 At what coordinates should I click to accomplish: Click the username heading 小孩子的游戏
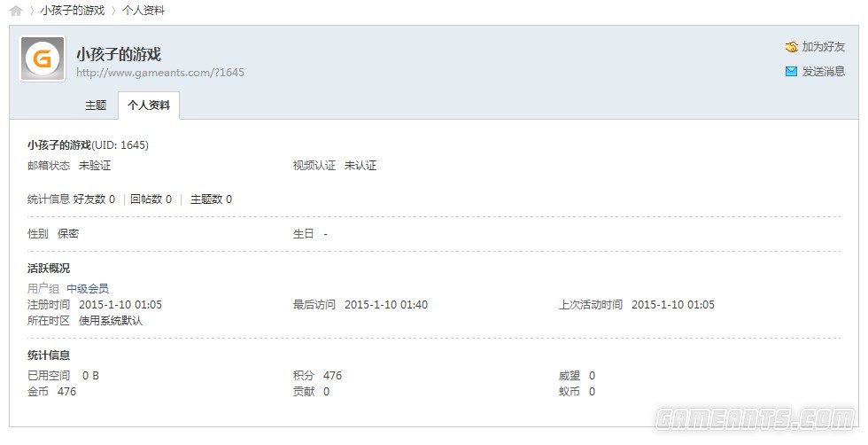coord(119,54)
